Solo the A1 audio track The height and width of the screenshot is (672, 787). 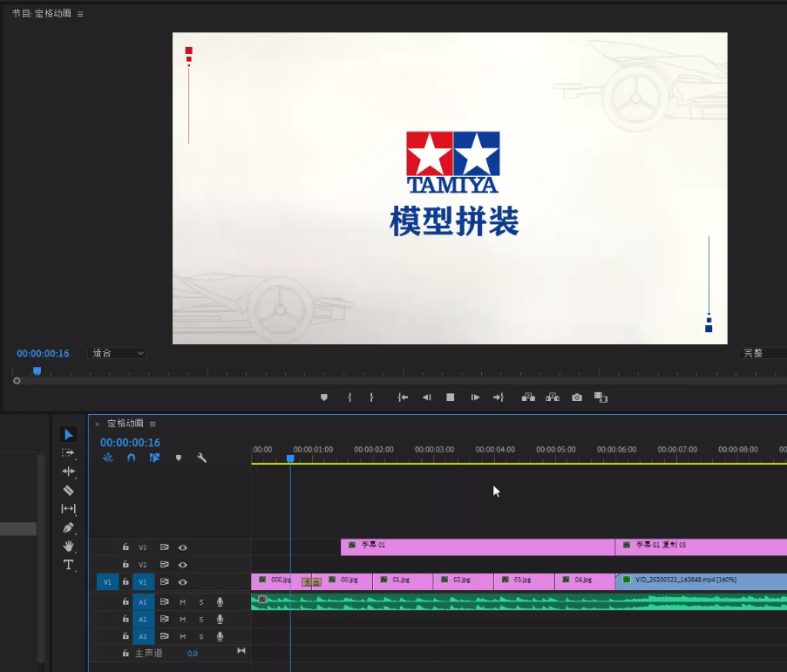pyautogui.click(x=201, y=602)
